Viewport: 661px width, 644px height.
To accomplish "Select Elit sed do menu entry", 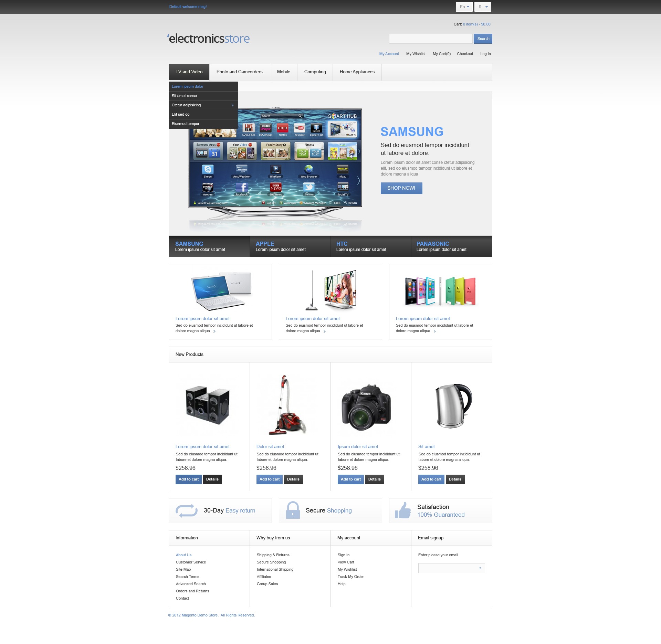I will [x=203, y=115].
